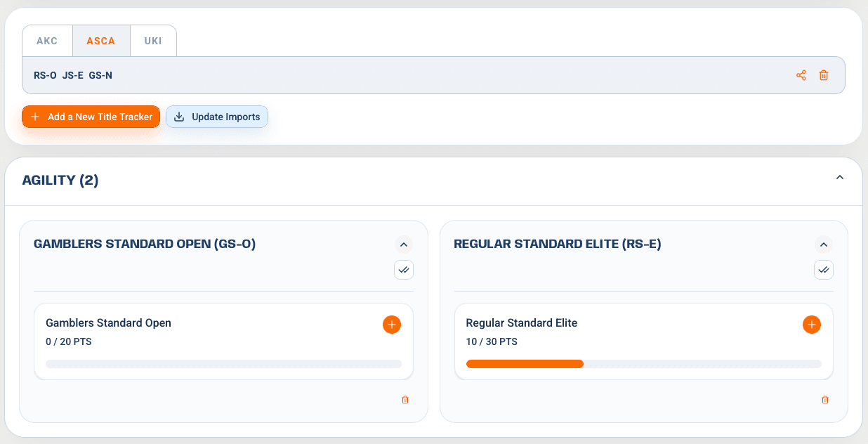Delete the Gamblers Standard Open tracker card
The height and width of the screenshot is (444, 868).
[405, 400]
